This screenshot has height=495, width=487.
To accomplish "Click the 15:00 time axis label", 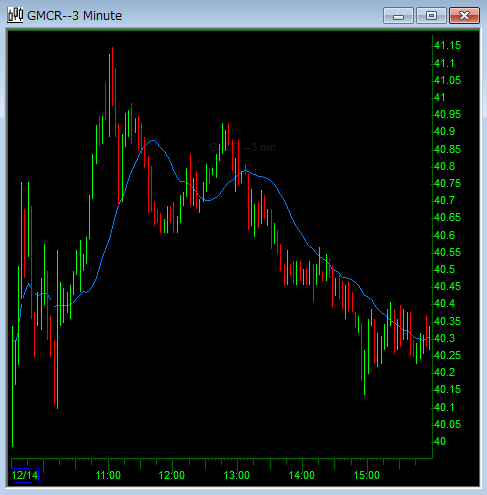I will pyautogui.click(x=367, y=475).
